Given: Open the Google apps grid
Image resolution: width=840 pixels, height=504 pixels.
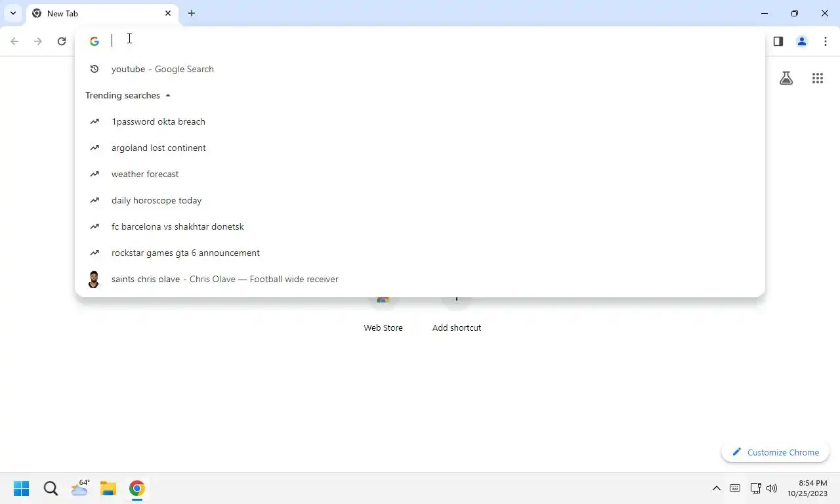Looking at the screenshot, I should tap(818, 79).
